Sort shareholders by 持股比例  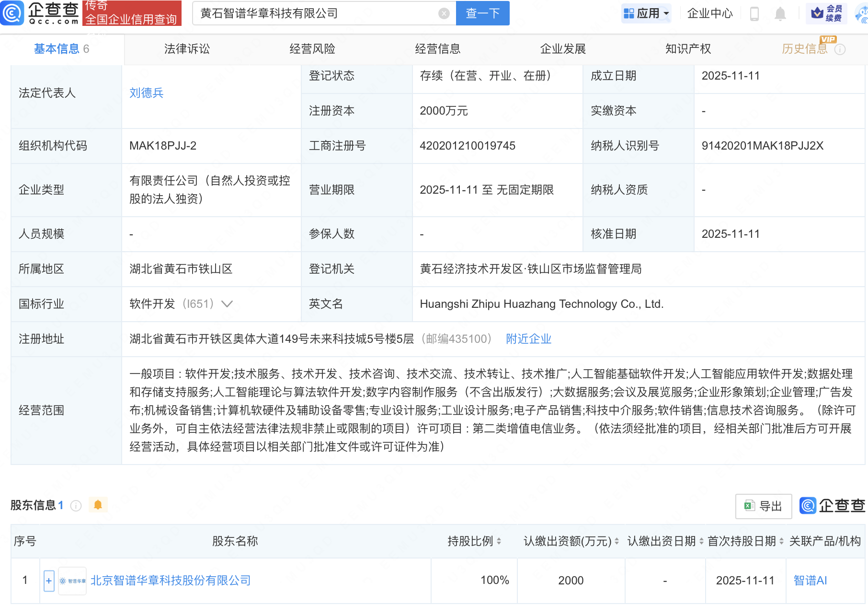tap(499, 541)
